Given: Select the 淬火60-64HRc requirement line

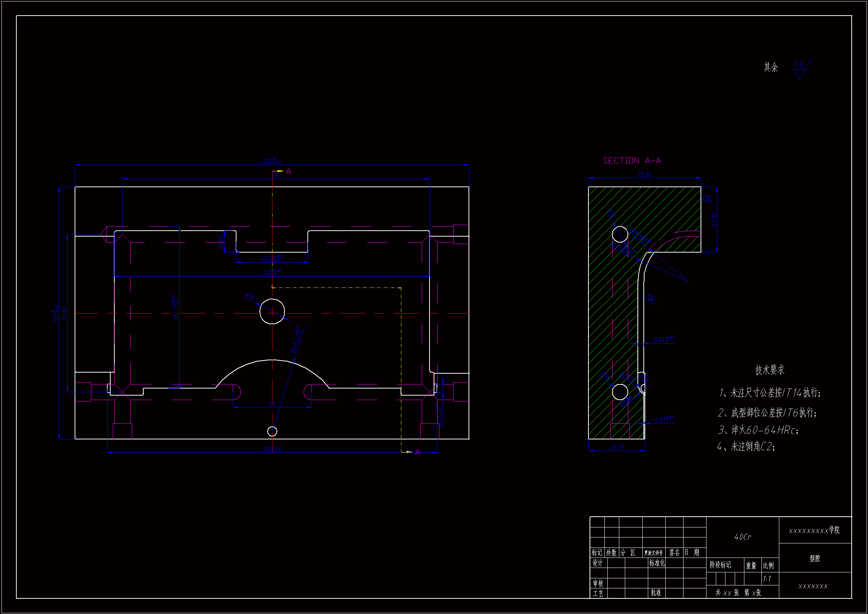Looking at the screenshot, I should point(758,430).
